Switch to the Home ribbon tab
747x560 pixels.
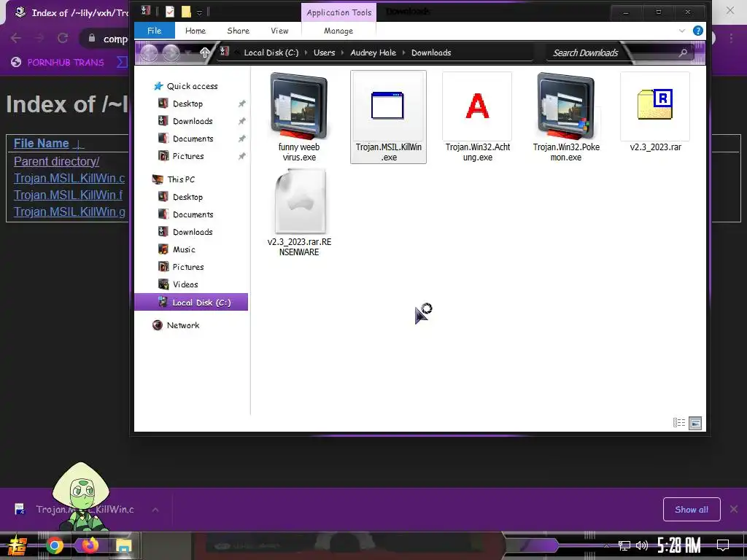point(196,31)
